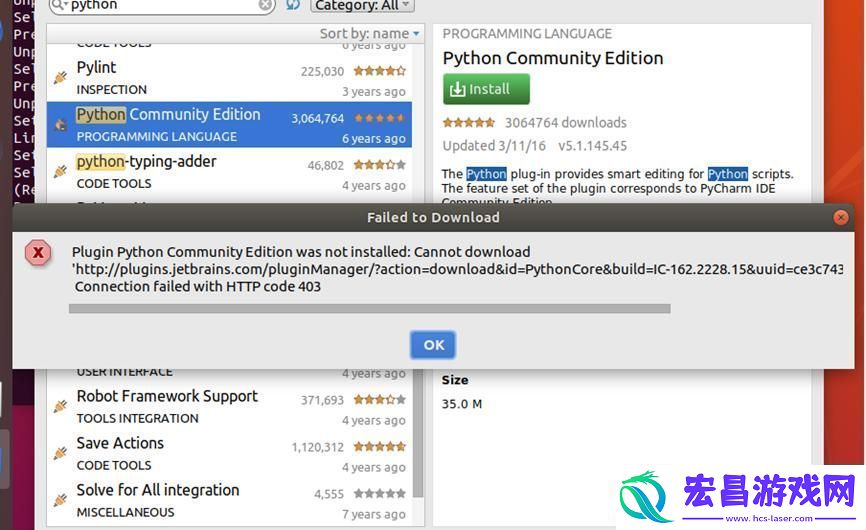Select the Robot Framework Support plugin
The height and width of the screenshot is (530, 866).
(x=229, y=407)
